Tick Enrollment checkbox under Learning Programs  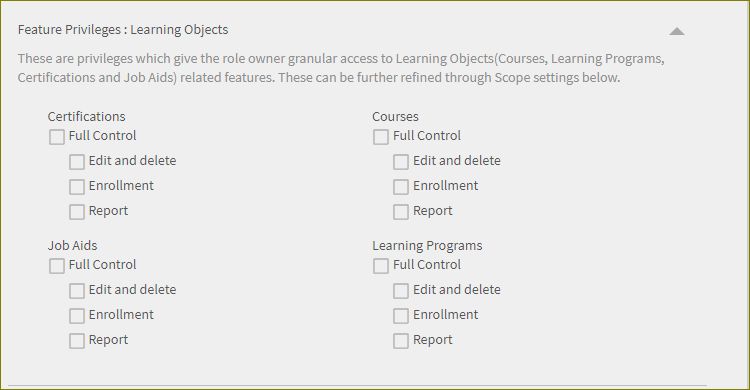[401, 316]
